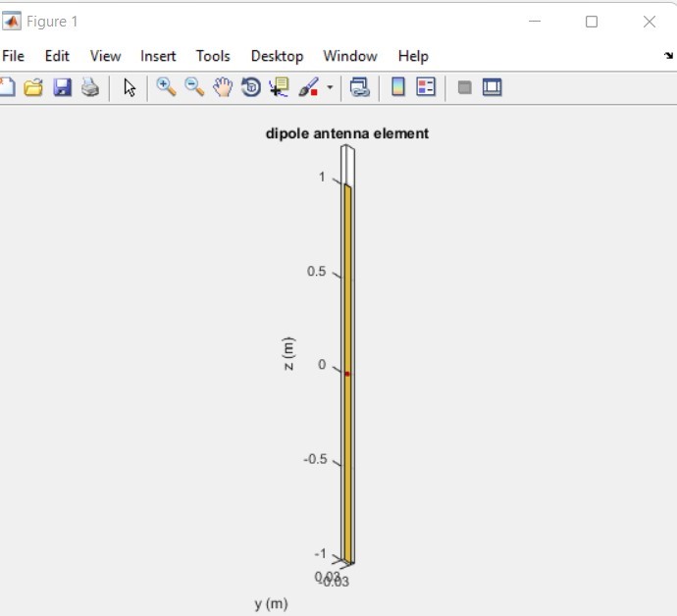Viewport: 677px width, 616px height.
Task: Open the Tools menu
Action: pos(213,56)
